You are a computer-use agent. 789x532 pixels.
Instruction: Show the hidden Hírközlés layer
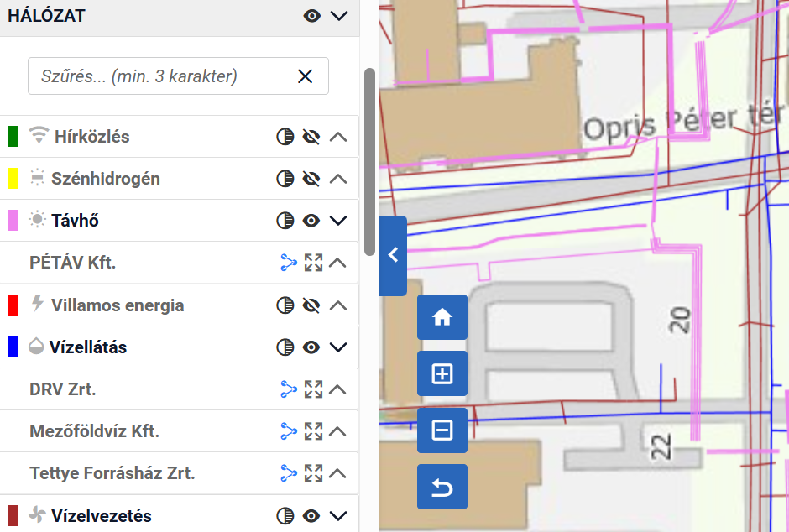click(x=311, y=137)
